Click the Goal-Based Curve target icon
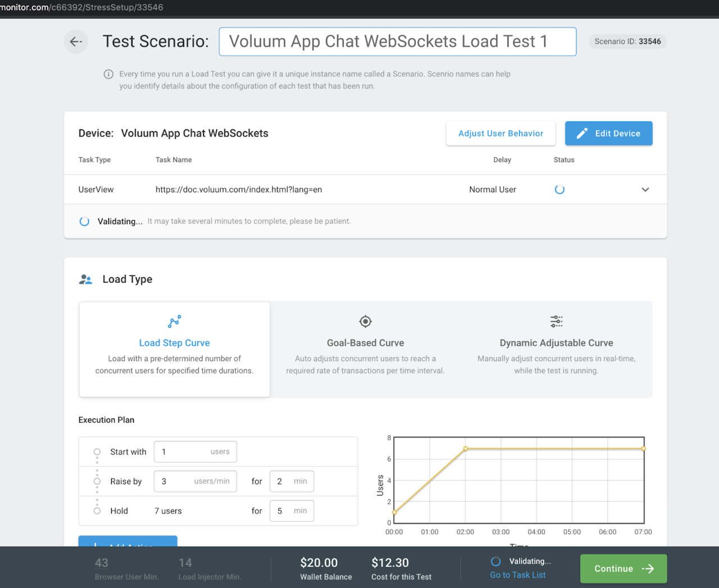The width and height of the screenshot is (719, 588). click(365, 321)
